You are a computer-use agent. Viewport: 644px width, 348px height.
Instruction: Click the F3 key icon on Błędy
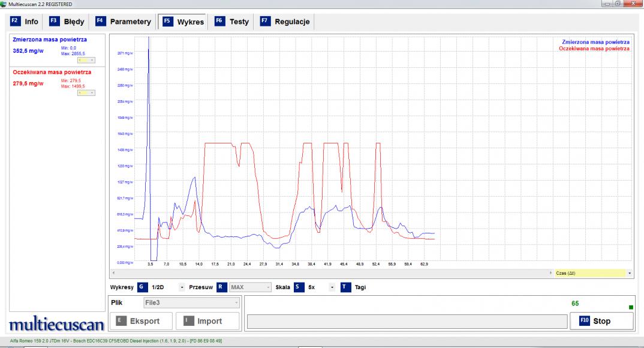click(x=55, y=22)
